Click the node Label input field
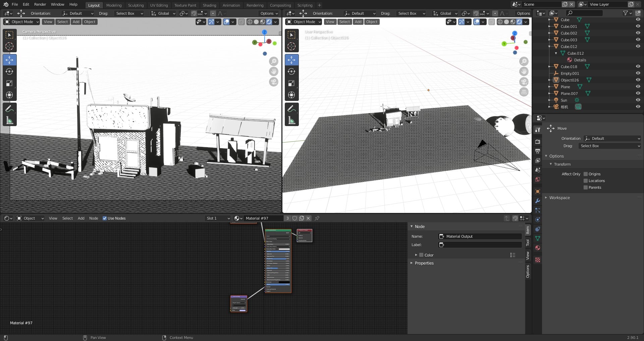644x341 pixels. click(480, 245)
